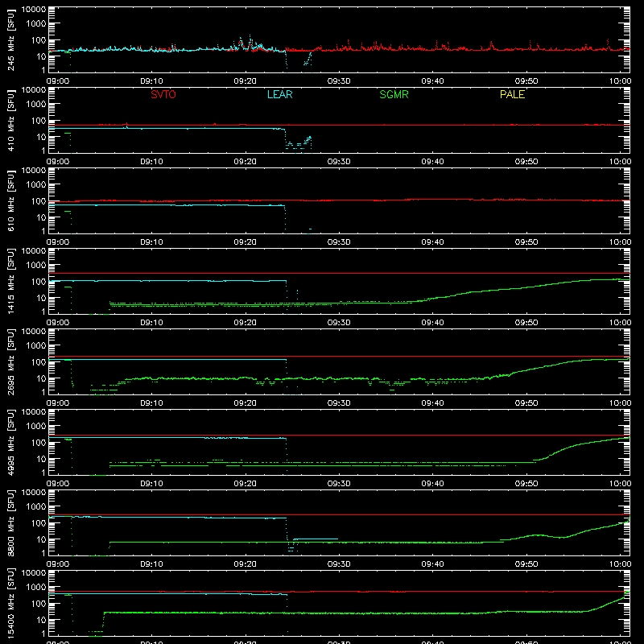Click the 09:30 tick label under 245 MHz panel
Image resolution: width=644 pixels, height=644 pixels.
click(339, 81)
